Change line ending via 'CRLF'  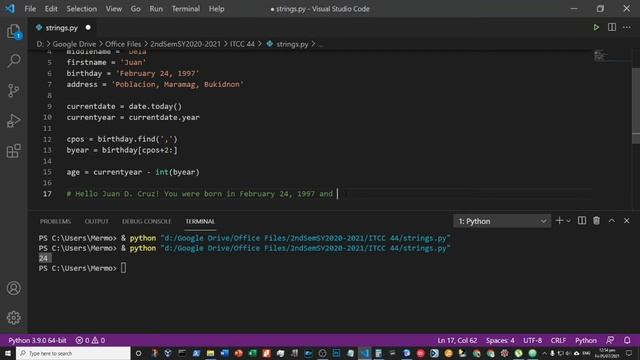(x=558, y=340)
